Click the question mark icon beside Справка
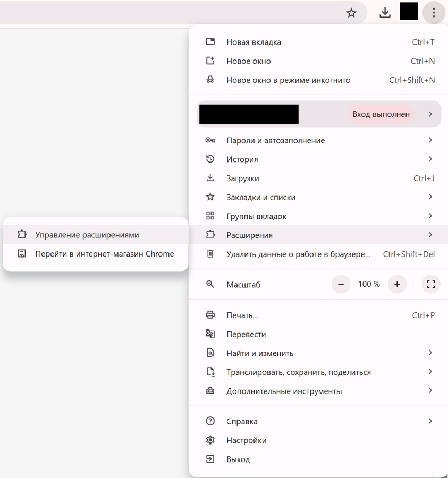 click(x=210, y=421)
